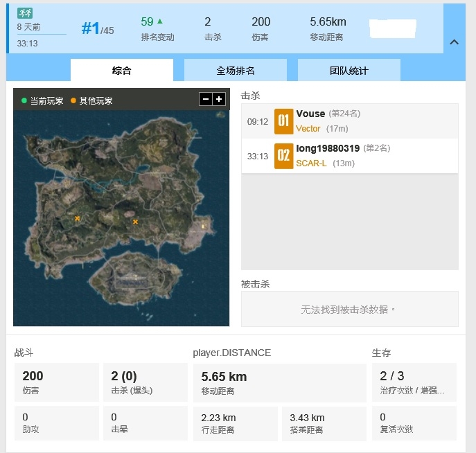Click the 33:13 kill timestamp in list
Screen dimensions: 476x453
tap(258, 157)
